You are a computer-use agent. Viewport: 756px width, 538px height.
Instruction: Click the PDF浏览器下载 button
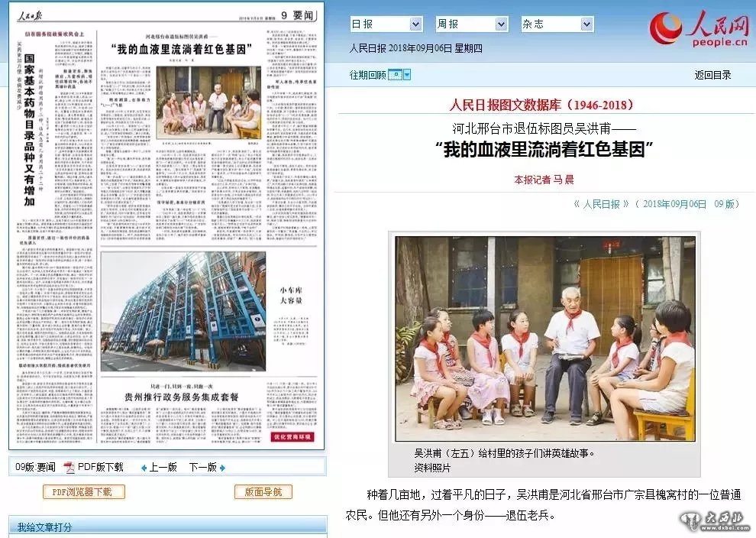pyautogui.click(x=83, y=492)
